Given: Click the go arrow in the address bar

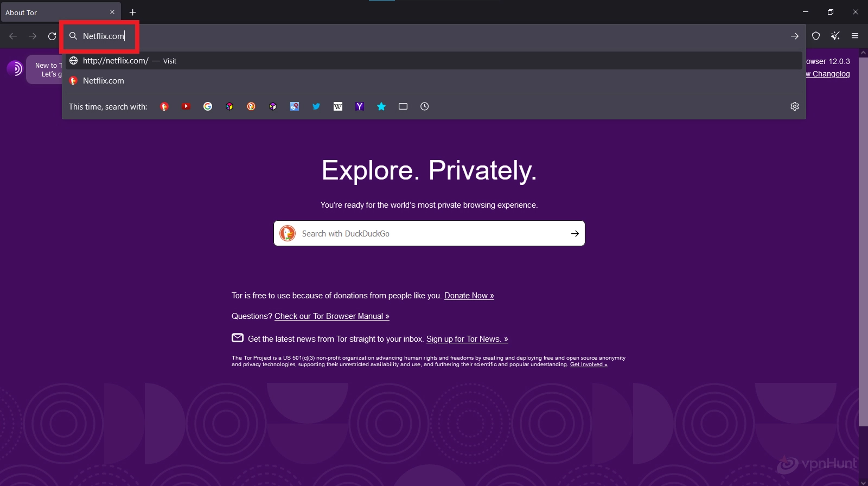Looking at the screenshot, I should coord(794,36).
